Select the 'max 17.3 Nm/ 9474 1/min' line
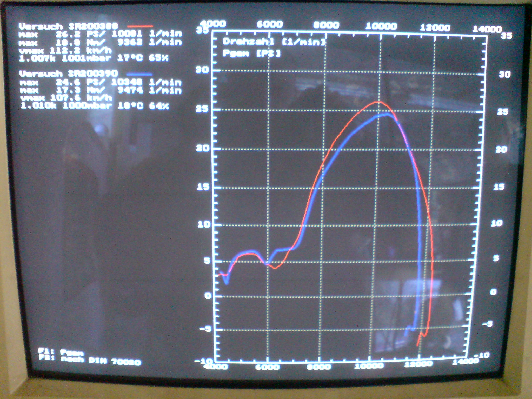 [x=101, y=90]
